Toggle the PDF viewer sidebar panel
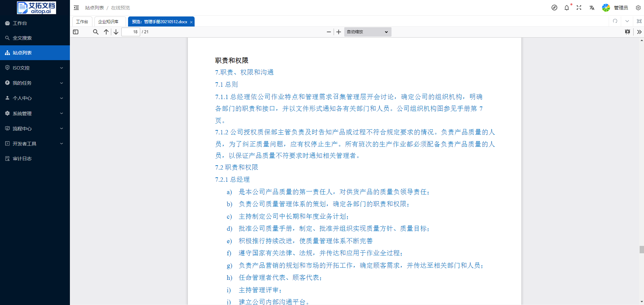Viewport: 644px width, 305px height. (x=76, y=32)
